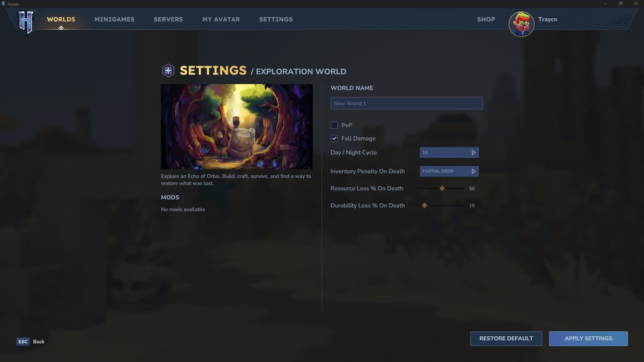Enable the PvP checkbox
644x362 pixels.
[334, 125]
